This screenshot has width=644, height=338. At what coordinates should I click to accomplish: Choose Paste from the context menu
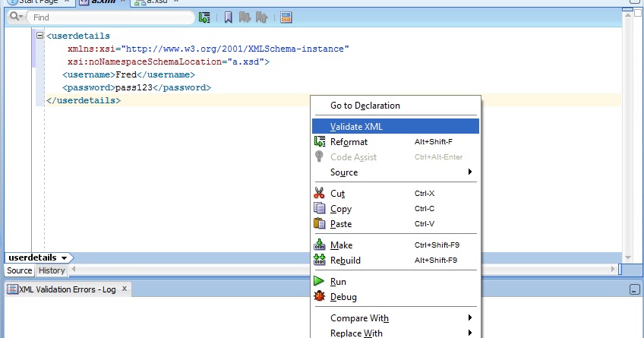click(396, 224)
